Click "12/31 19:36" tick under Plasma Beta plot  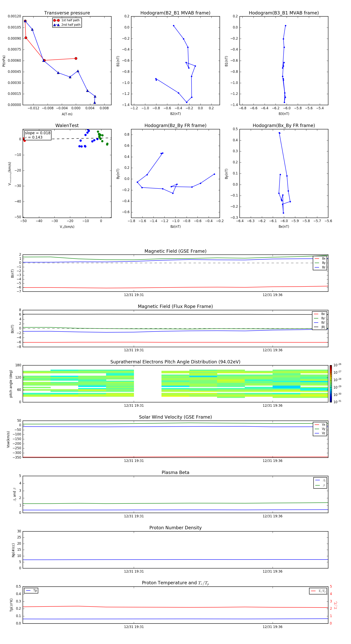pyautogui.click(x=272, y=516)
